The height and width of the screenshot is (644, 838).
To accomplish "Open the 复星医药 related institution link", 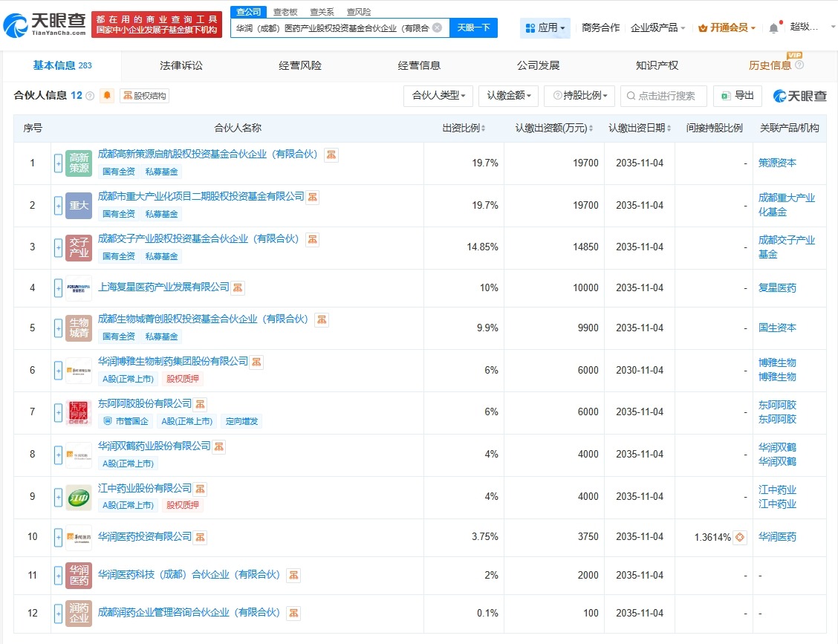I will pyautogui.click(x=777, y=287).
